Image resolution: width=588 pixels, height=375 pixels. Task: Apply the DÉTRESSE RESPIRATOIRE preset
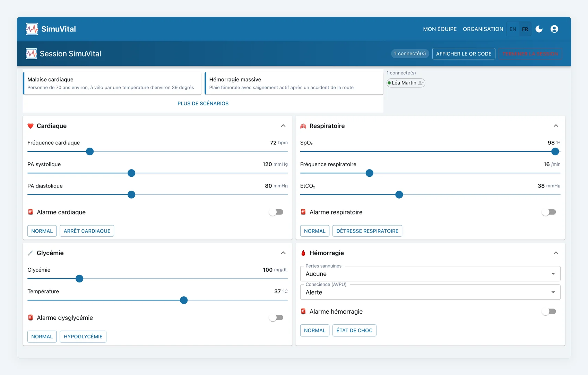(367, 231)
